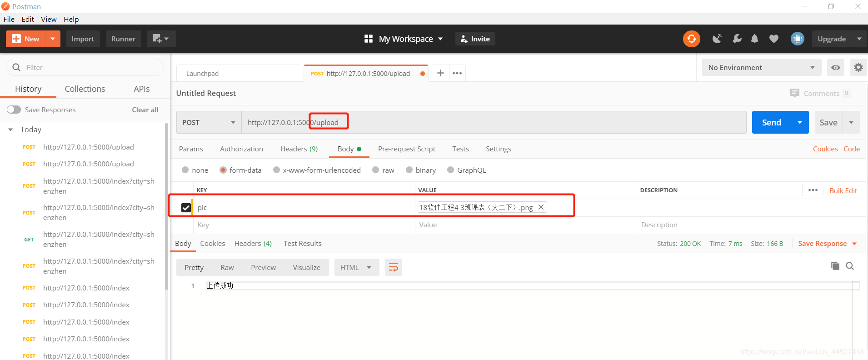Uncheck the pic key row checkbox
Image resolution: width=868 pixels, height=360 pixels.
186,207
